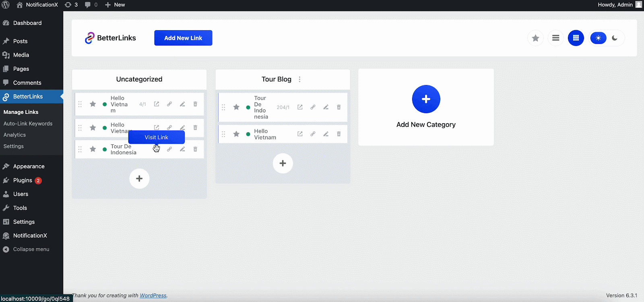This screenshot has height=302, width=644.
Task: Favorite the Hello Vietnam link in Tour Blog
Action: (x=236, y=134)
